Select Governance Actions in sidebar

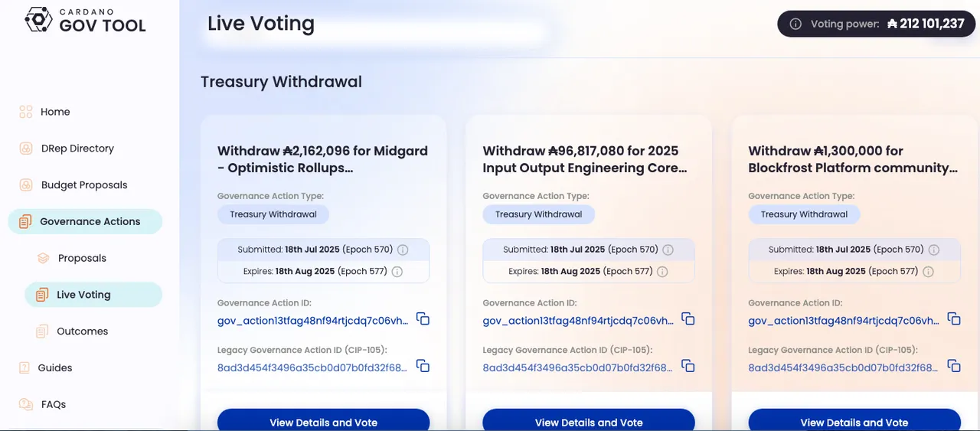click(85, 221)
